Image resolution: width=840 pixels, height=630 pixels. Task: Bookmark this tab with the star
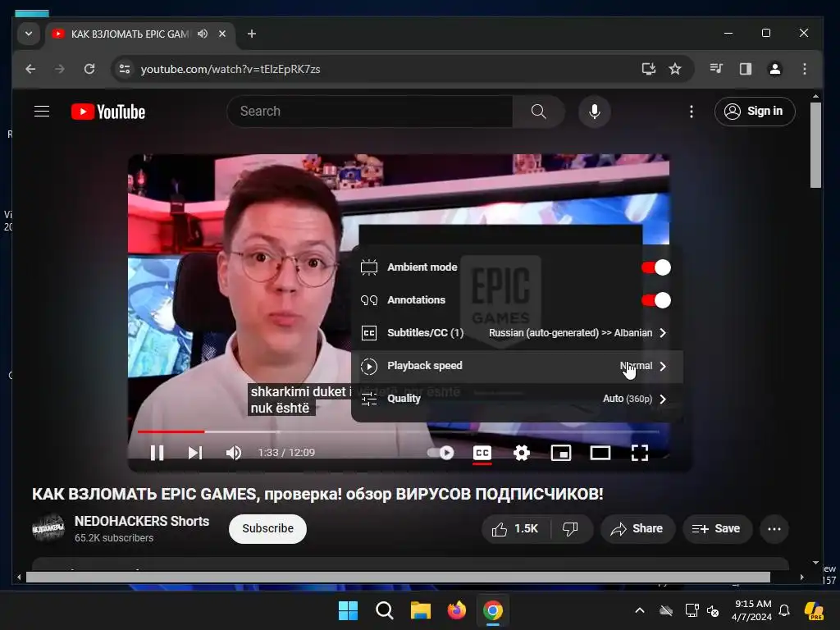[x=675, y=69]
